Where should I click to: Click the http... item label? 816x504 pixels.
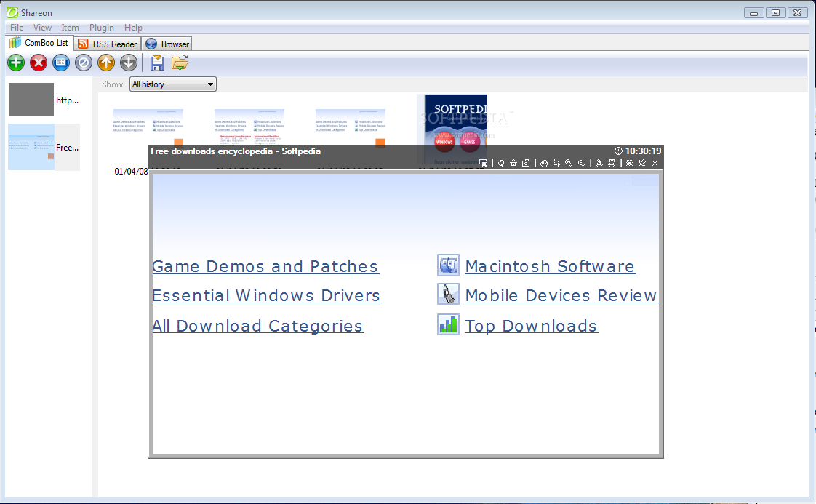coord(67,100)
